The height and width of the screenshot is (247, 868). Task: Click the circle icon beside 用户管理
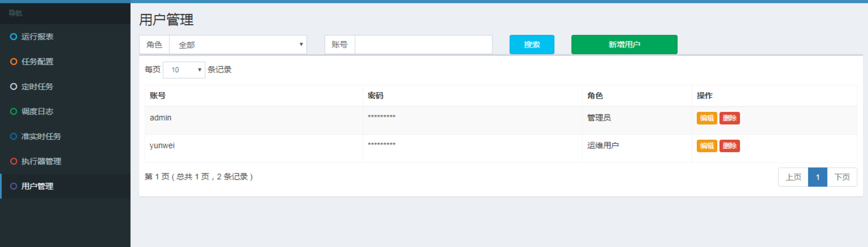[14, 186]
